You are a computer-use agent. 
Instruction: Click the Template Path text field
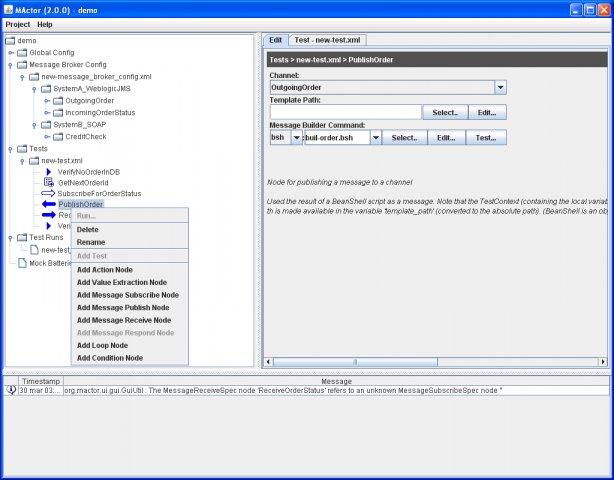[x=346, y=112]
